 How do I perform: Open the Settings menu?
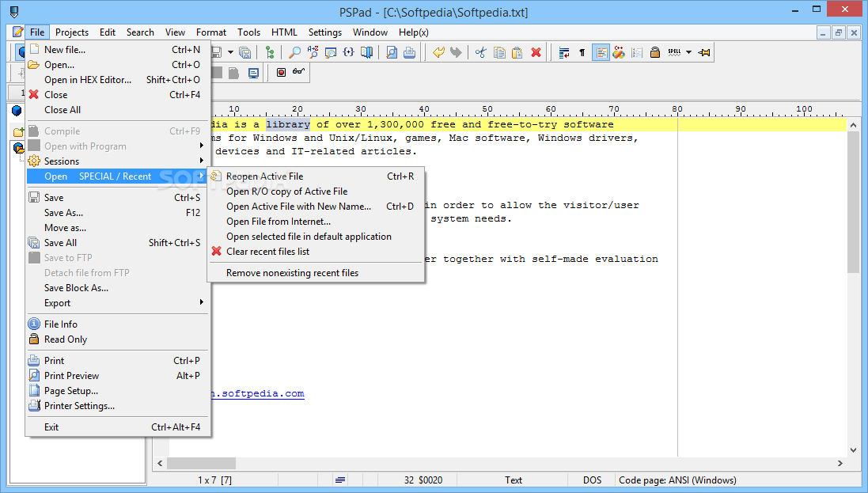pyautogui.click(x=325, y=32)
